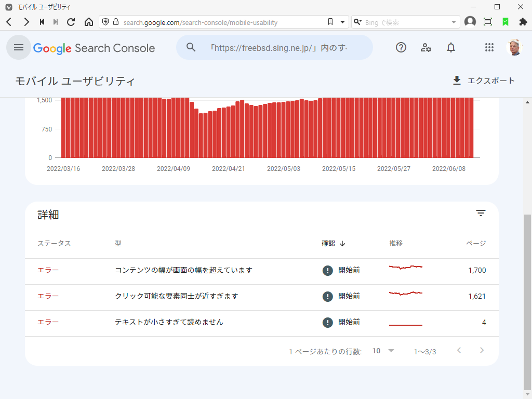Open テキストが小さすぎて読めません error row
Screen dimensions: 532x399
(262, 322)
